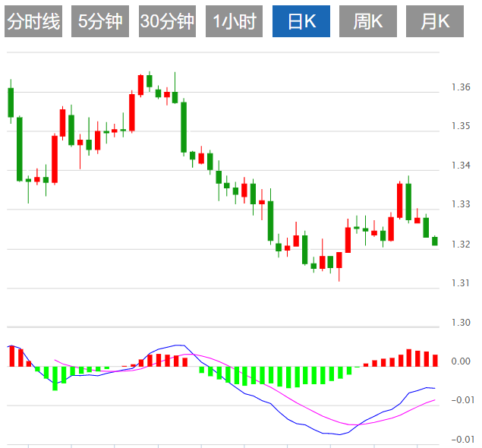Switch to the 周K weekly tab
Viewport: 482px width, 448px height.
(368, 21)
